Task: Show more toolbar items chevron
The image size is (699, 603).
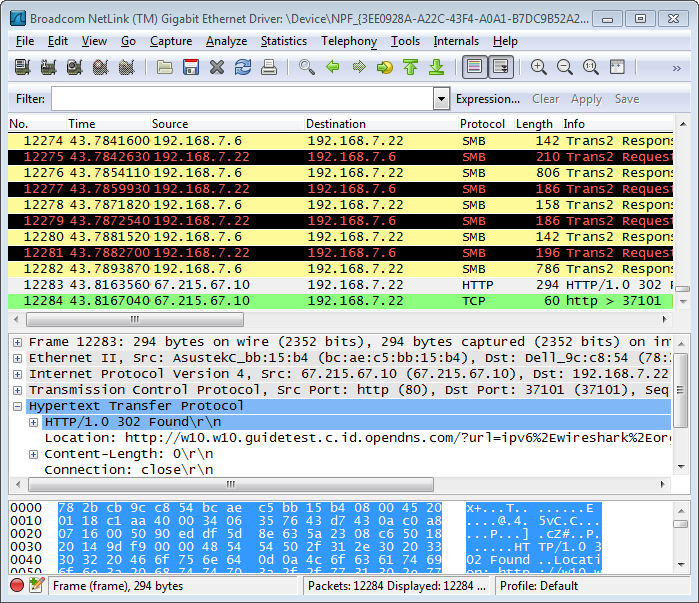Action: tap(677, 68)
